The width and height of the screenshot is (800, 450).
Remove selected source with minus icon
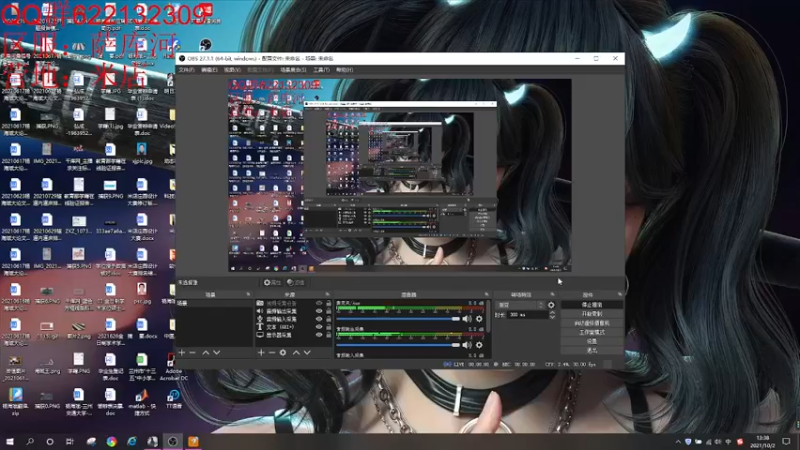pos(272,353)
